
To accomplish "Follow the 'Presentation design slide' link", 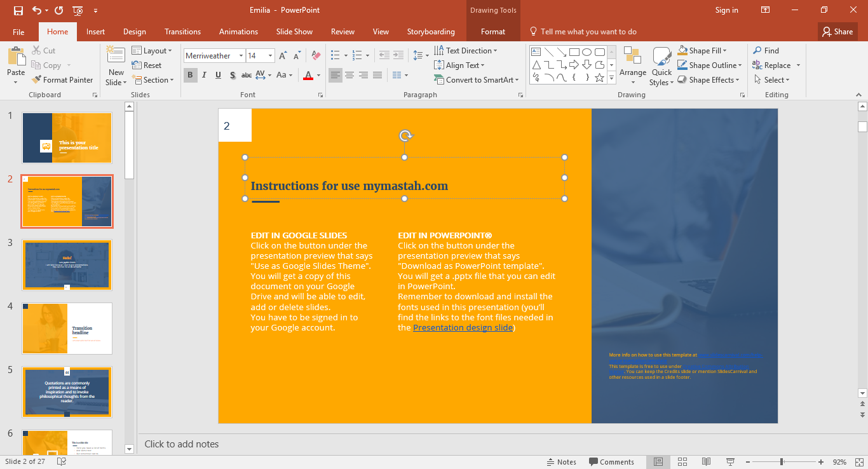I will tap(463, 327).
